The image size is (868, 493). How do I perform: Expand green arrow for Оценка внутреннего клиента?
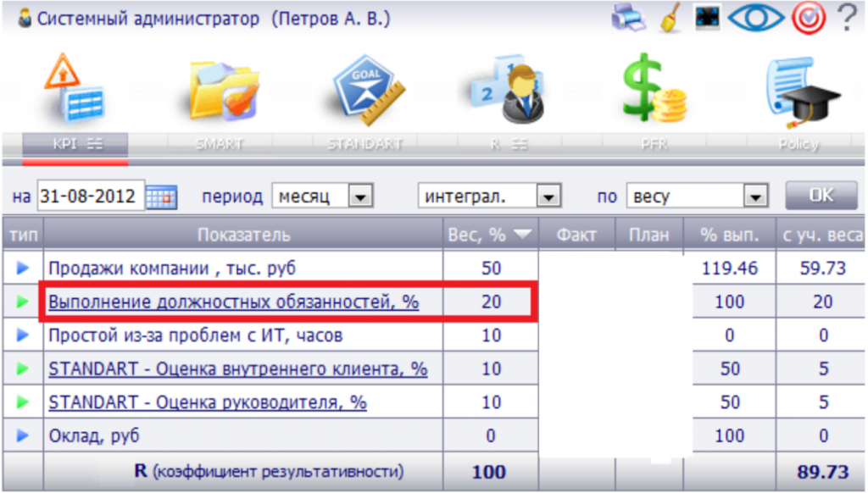[22, 368]
